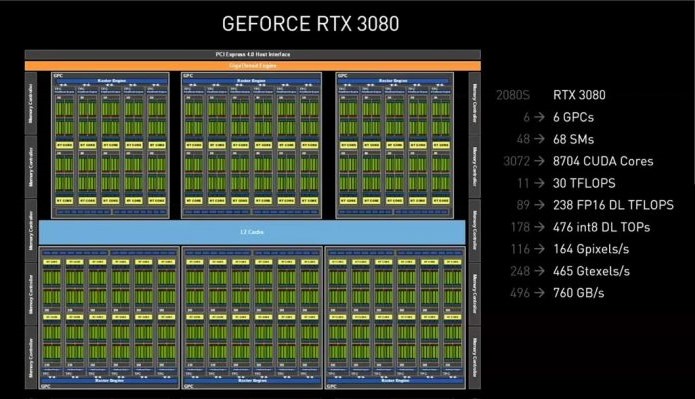Click the 476 int8 DL TOPs line
695x399 pixels.
point(601,227)
